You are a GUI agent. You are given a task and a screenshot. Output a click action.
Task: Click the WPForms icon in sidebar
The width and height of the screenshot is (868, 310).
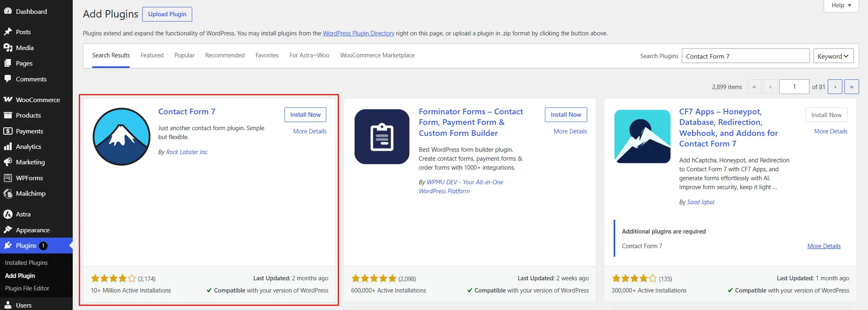click(x=8, y=178)
